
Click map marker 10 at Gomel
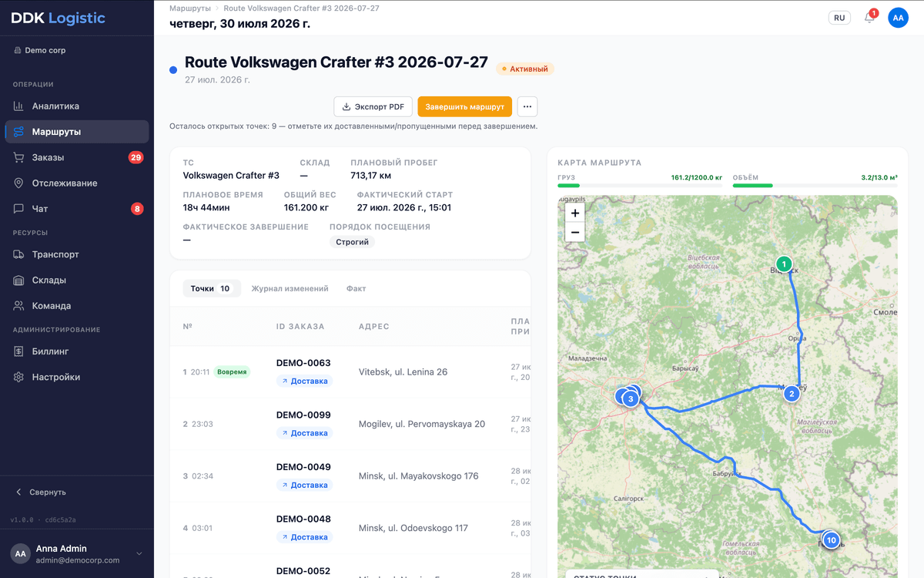click(x=831, y=540)
